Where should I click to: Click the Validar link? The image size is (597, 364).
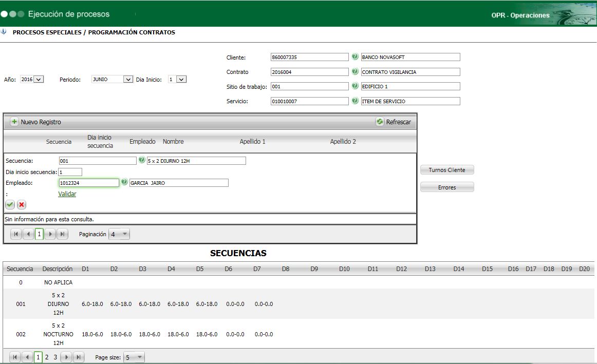[x=67, y=194]
